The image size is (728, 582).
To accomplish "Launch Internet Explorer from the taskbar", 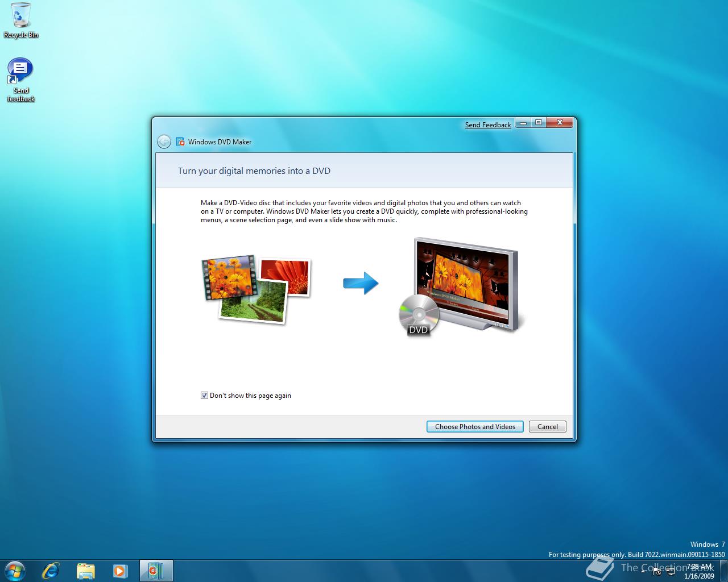I will [x=51, y=571].
